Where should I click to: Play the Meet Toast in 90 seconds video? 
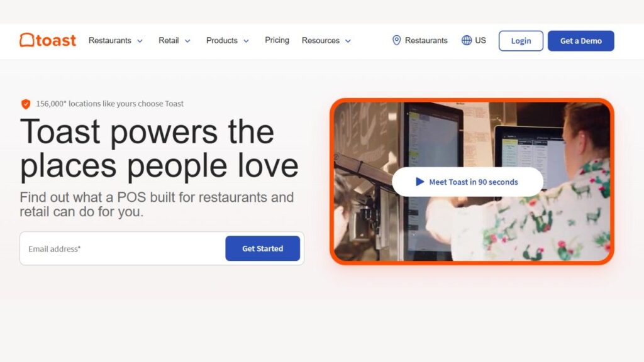pos(467,182)
